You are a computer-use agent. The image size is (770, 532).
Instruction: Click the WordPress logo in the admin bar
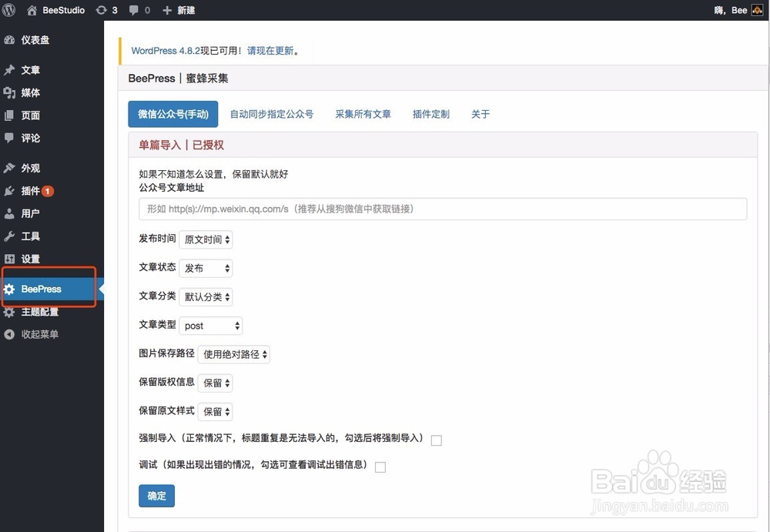(x=8, y=10)
